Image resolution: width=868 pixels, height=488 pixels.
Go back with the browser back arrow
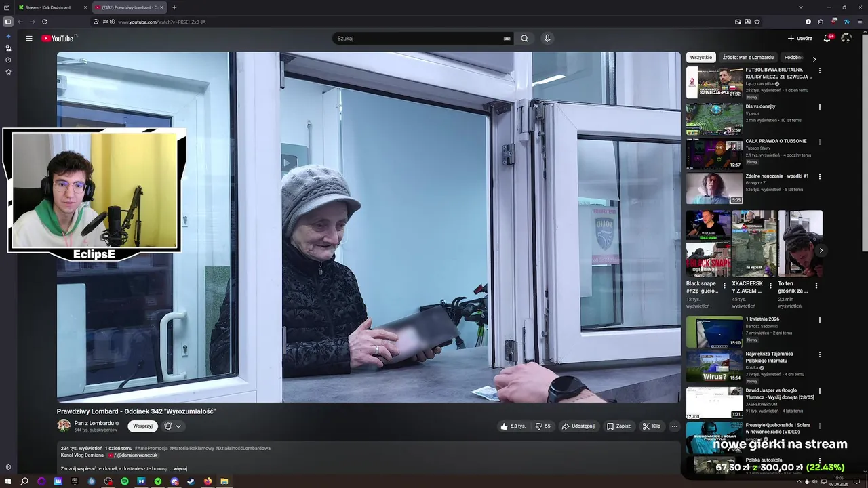click(x=20, y=22)
